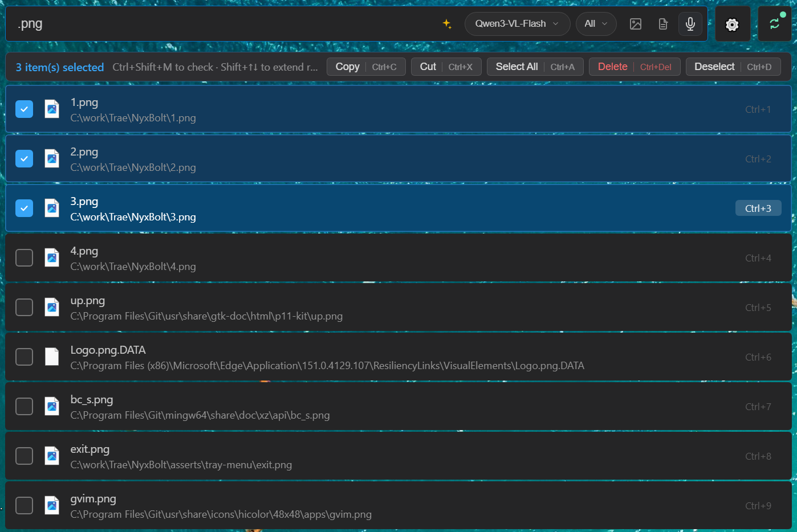Click the Select All button
This screenshot has width=797, height=532.
point(535,67)
